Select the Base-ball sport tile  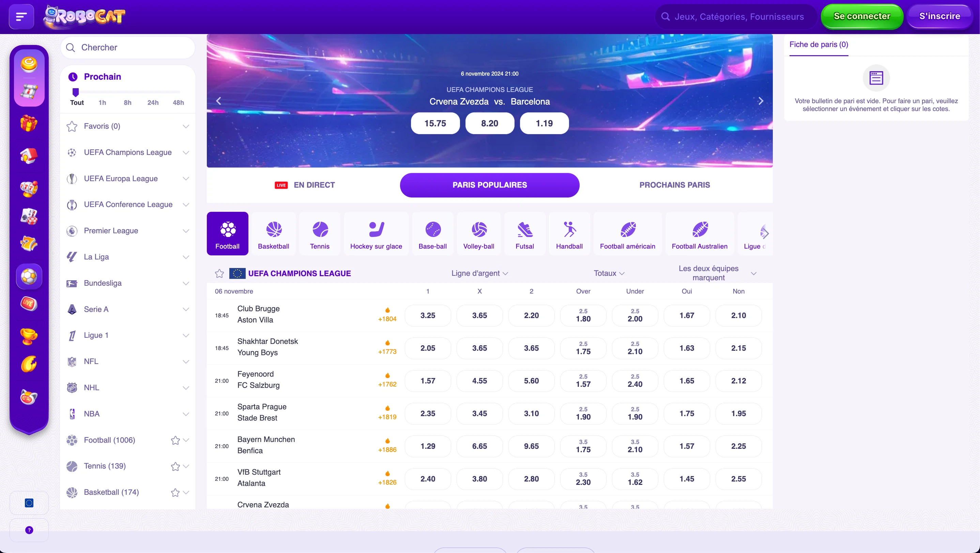click(x=432, y=234)
